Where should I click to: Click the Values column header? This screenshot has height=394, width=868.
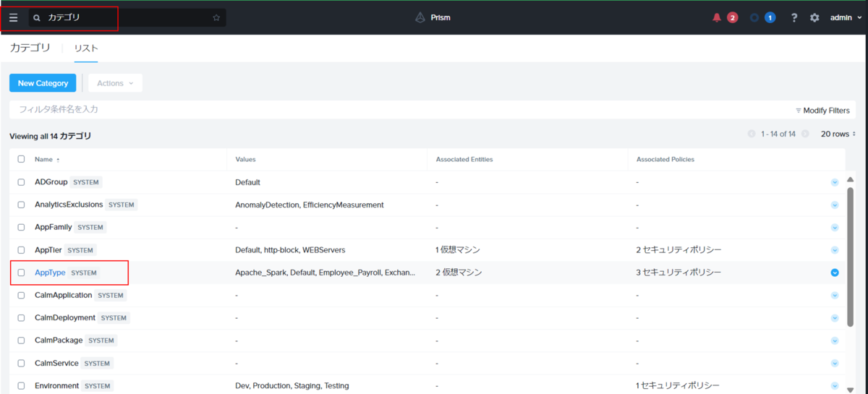[x=245, y=159]
